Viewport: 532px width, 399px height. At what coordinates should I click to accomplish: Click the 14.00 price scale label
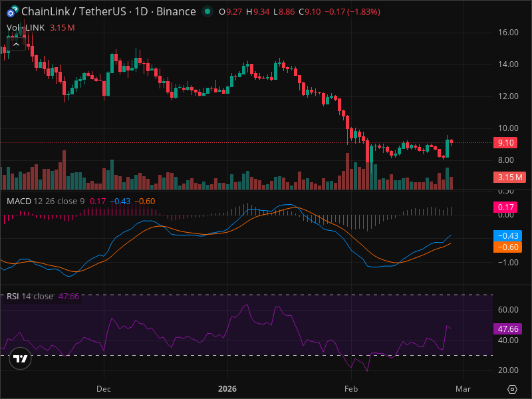(x=508, y=65)
